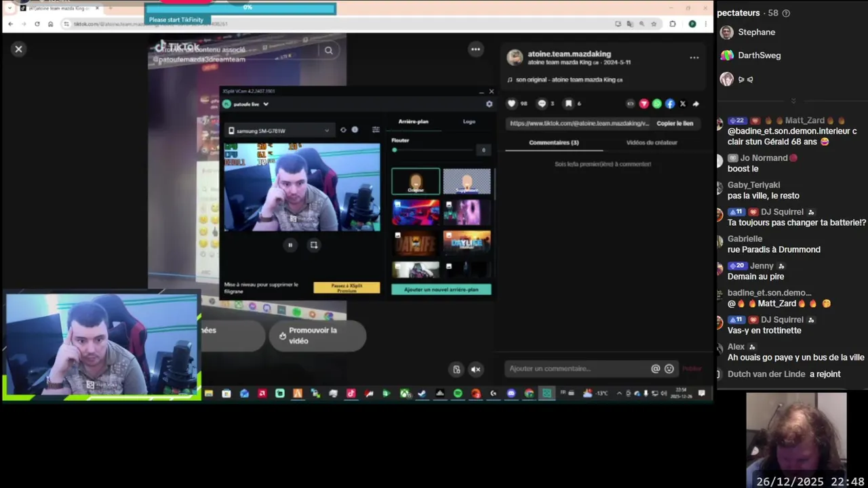Image resolution: width=868 pixels, height=488 pixels.
Task: Expand the samsung SM-G781W camera dropdown
Action: click(279, 131)
